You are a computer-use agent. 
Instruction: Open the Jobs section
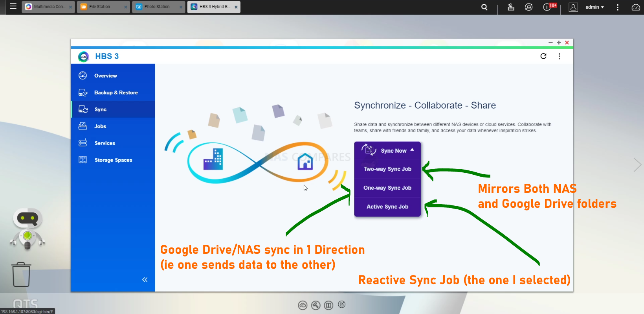(x=113, y=126)
